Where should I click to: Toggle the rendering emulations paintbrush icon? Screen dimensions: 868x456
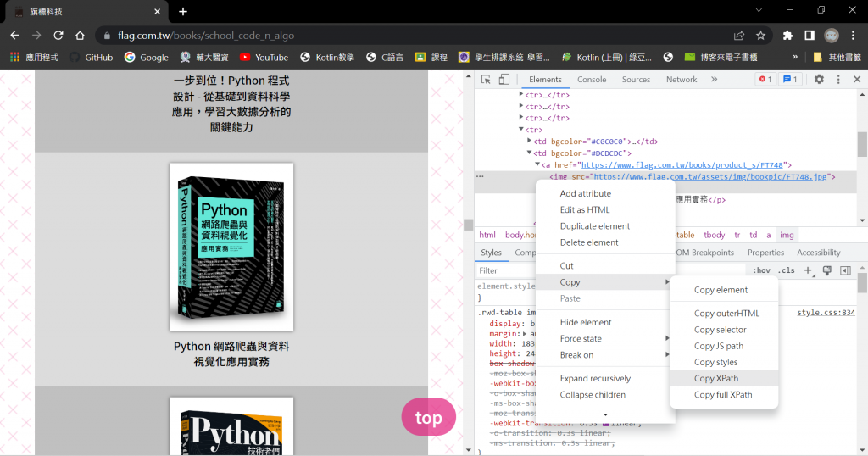coord(827,270)
